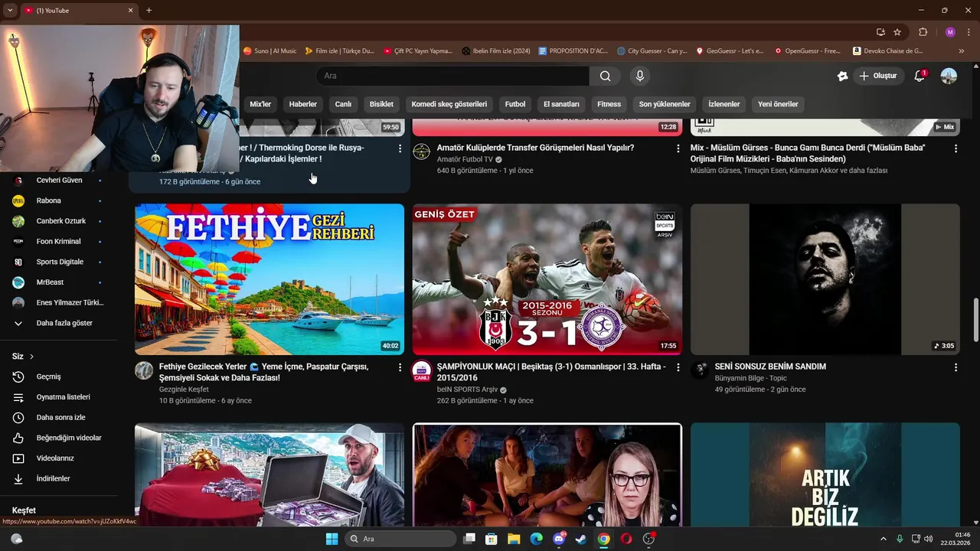Select the Futbol filter chip
The image size is (980, 551).
515,104
